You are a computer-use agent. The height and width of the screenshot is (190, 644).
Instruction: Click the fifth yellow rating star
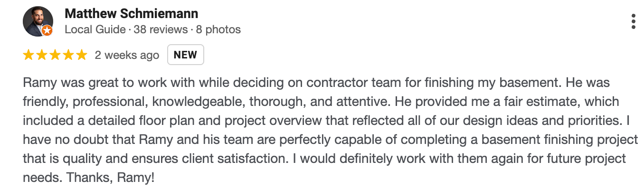[82, 55]
